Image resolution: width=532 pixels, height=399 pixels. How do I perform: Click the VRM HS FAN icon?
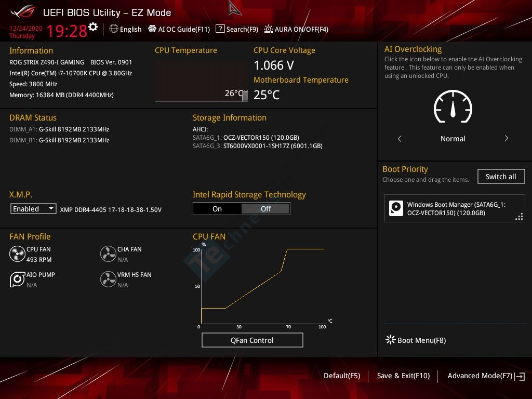108,279
